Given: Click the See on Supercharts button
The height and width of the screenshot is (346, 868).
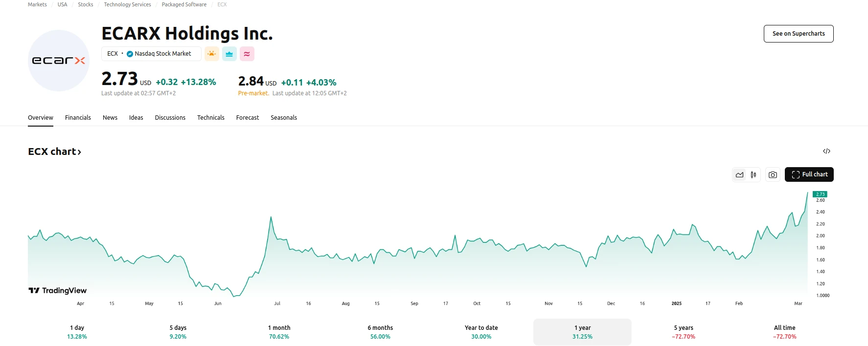Looking at the screenshot, I should [798, 34].
